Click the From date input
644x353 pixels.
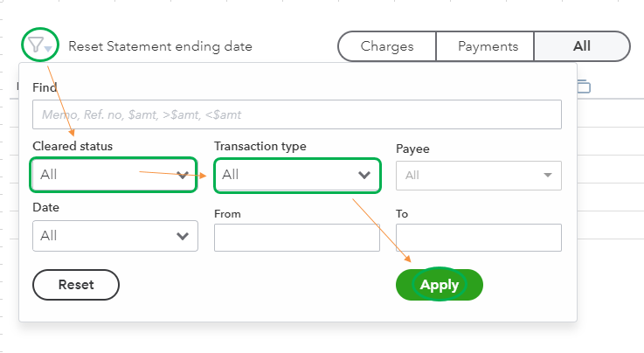click(x=296, y=238)
